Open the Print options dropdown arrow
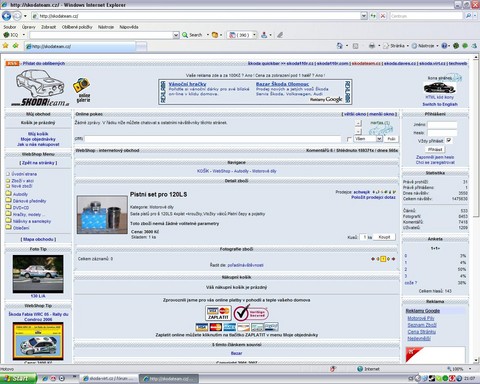 pos(379,46)
